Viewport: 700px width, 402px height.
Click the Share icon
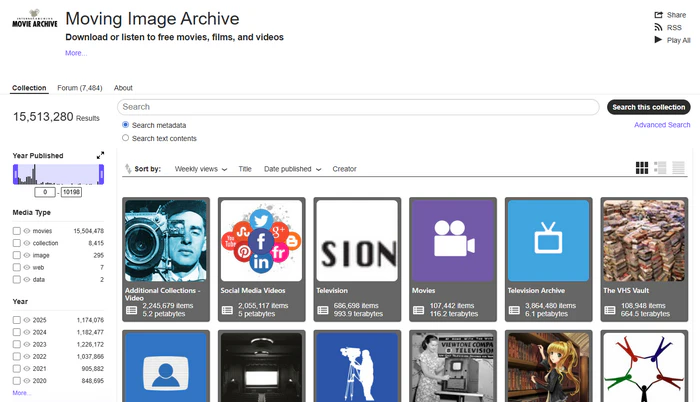click(658, 15)
